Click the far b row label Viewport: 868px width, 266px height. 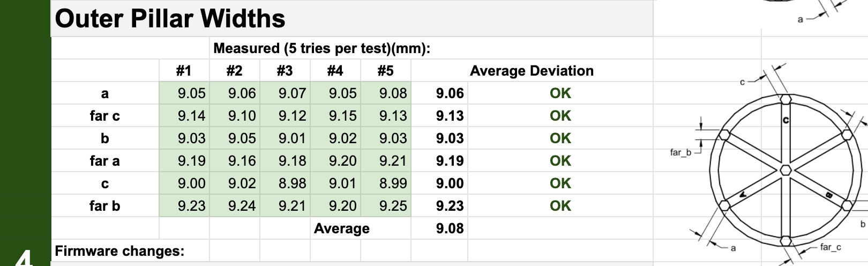(x=104, y=206)
